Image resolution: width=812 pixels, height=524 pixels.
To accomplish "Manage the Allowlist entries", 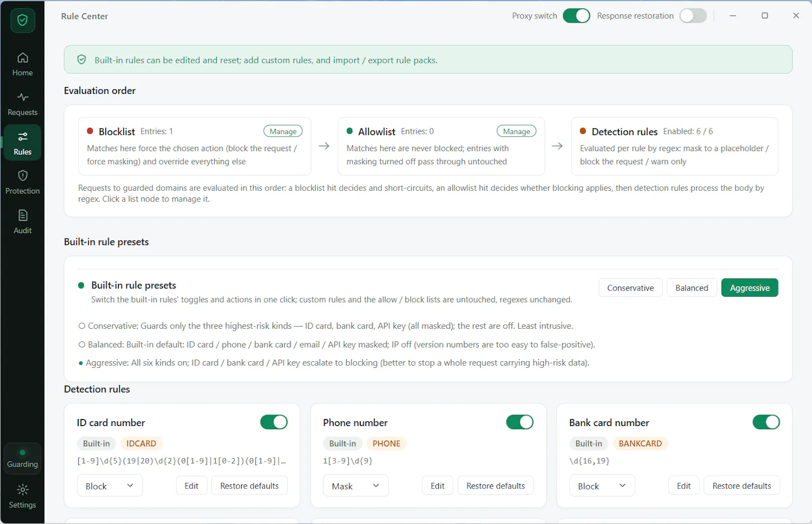I will 517,131.
